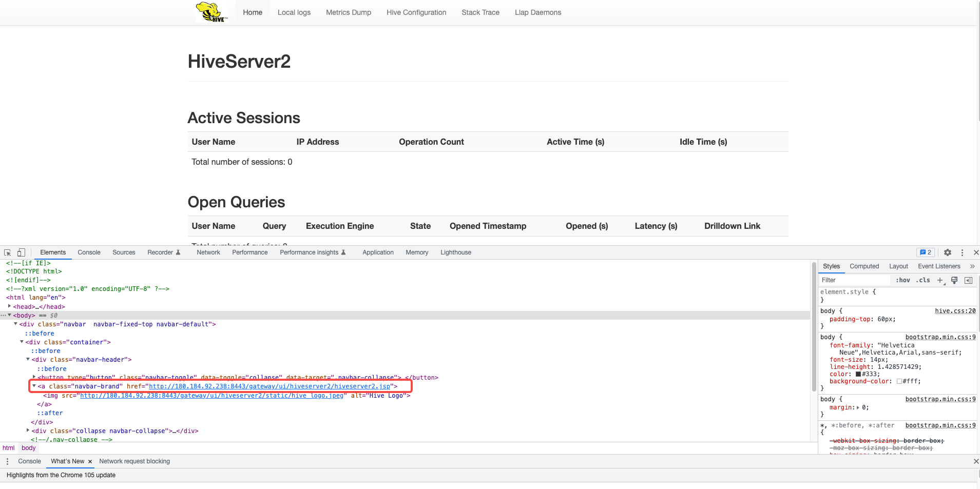This screenshot has width=980, height=489.
Task: Open the Metrics Dump page
Action: pos(349,12)
